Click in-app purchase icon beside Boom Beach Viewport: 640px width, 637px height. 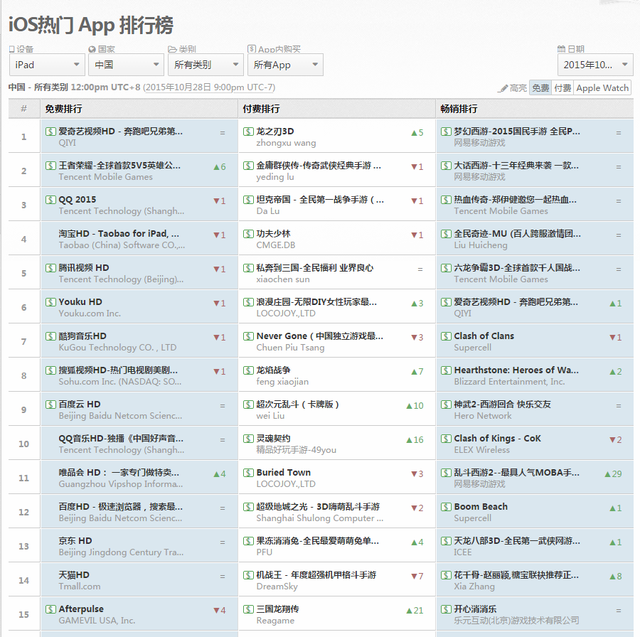pos(446,507)
